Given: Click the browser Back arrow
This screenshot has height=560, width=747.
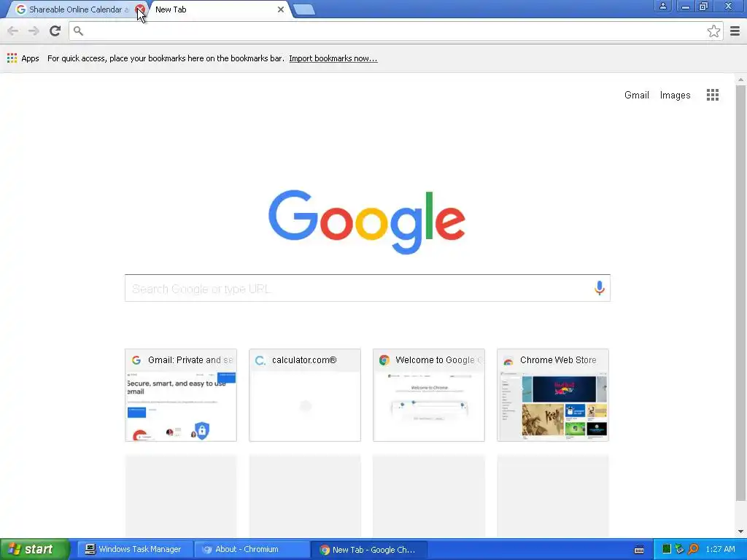Looking at the screenshot, I should point(13,31).
